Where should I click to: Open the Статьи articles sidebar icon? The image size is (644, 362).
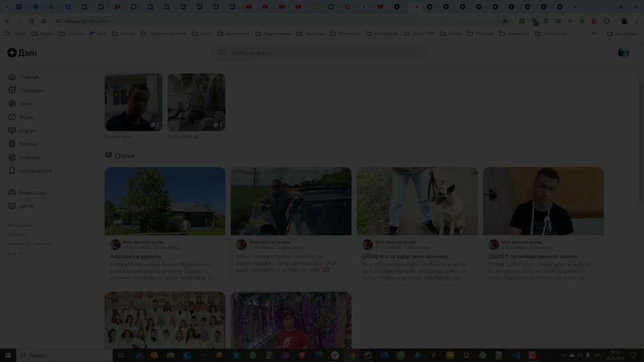click(x=12, y=131)
